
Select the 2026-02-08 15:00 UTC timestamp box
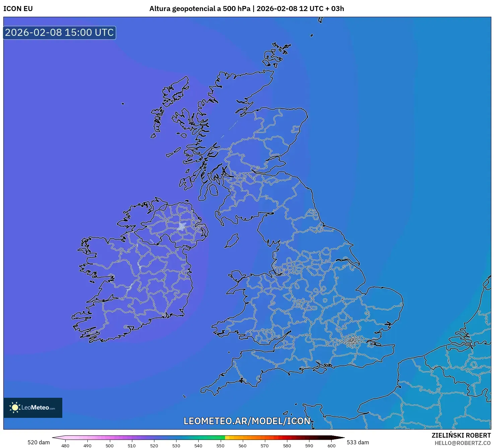(x=60, y=32)
